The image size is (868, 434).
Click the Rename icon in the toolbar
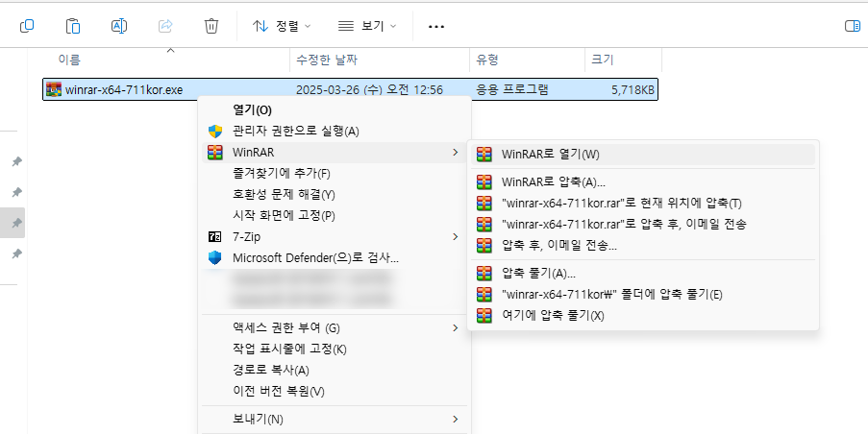[x=119, y=26]
